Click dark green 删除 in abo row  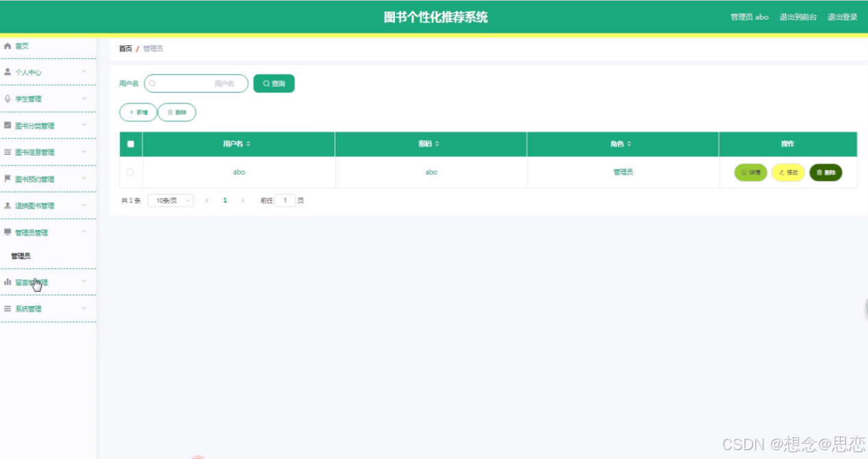click(x=825, y=173)
